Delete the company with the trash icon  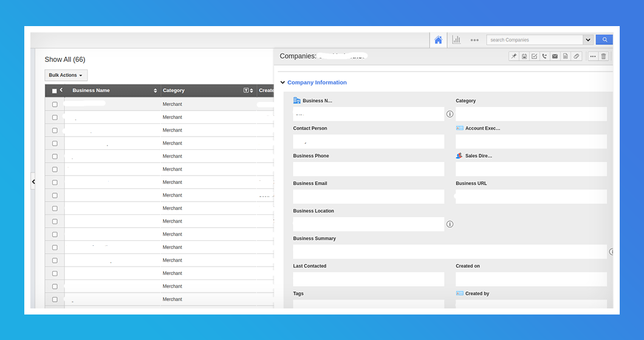[x=603, y=56]
